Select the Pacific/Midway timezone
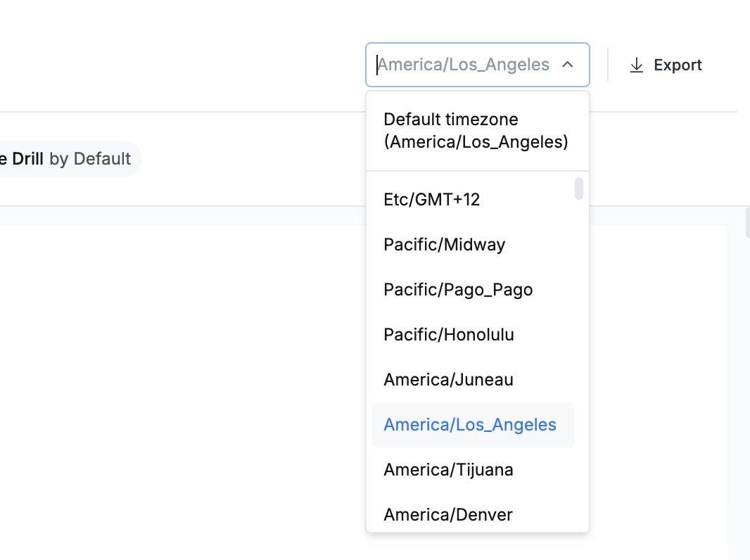 coord(444,245)
